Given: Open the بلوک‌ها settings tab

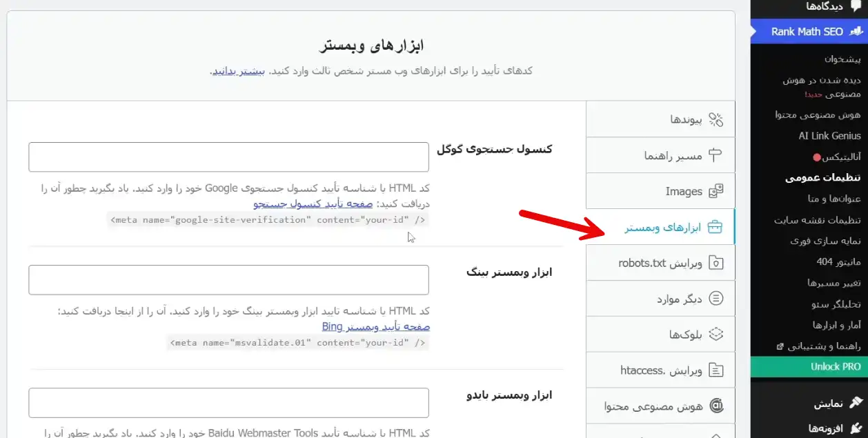Looking at the screenshot, I should 660,335.
